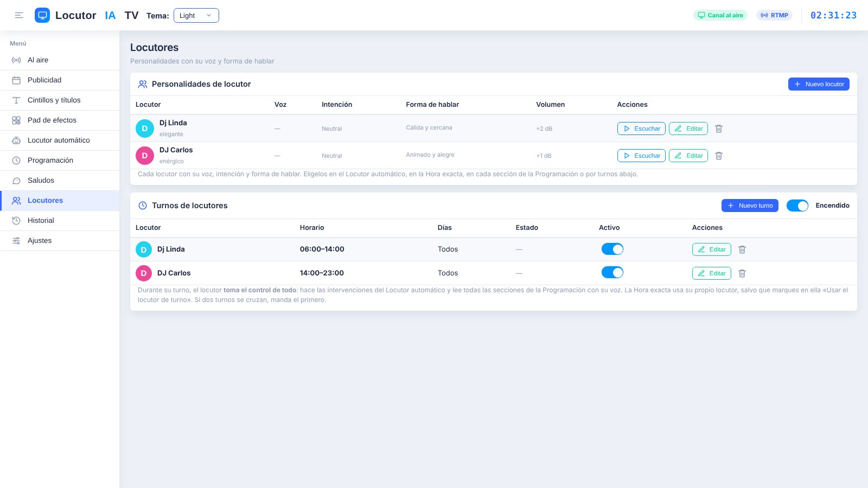
Task: Click the Dj Linda avatar in turnos table
Action: 144,249
